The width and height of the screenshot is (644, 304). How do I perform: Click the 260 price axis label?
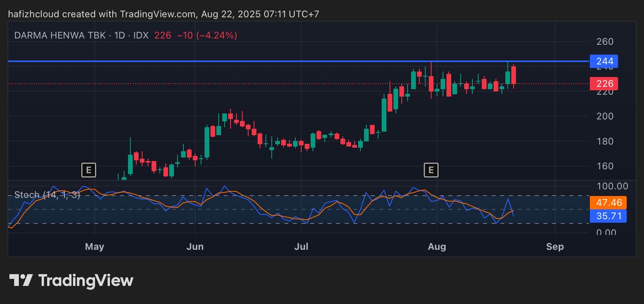[x=605, y=42]
